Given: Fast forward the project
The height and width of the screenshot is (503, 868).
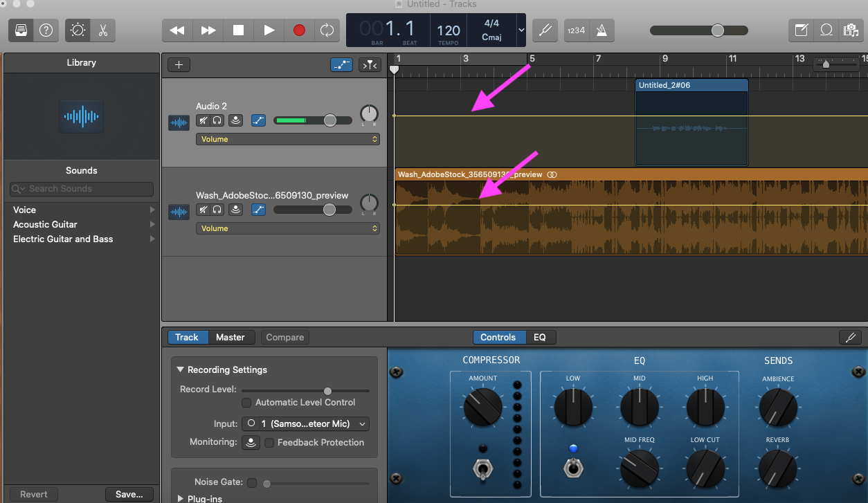Looking at the screenshot, I should pyautogui.click(x=208, y=30).
